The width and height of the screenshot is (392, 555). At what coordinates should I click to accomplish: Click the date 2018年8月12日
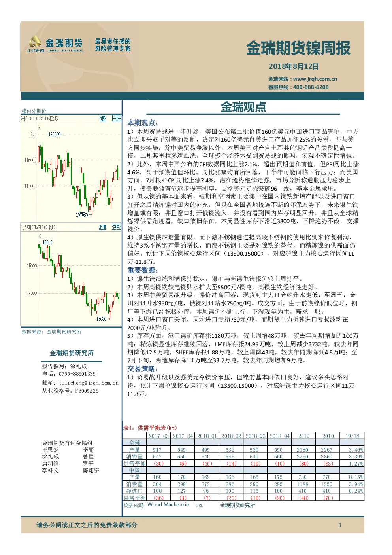(294, 66)
